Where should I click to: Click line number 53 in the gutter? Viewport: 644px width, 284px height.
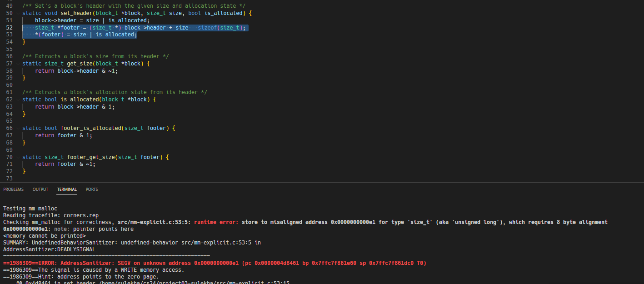[10, 35]
